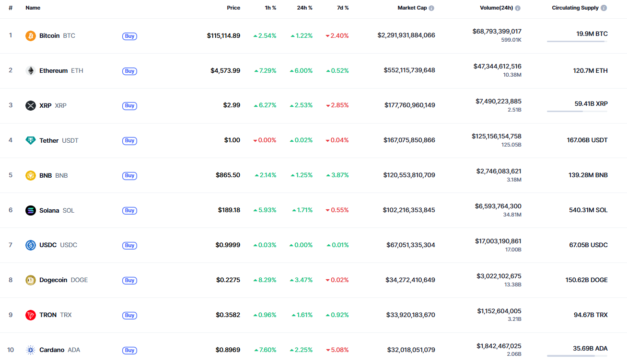Click the 94.67B TRX supply value
Image resolution: width=627 pixels, height=364 pixels.
pos(591,315)
